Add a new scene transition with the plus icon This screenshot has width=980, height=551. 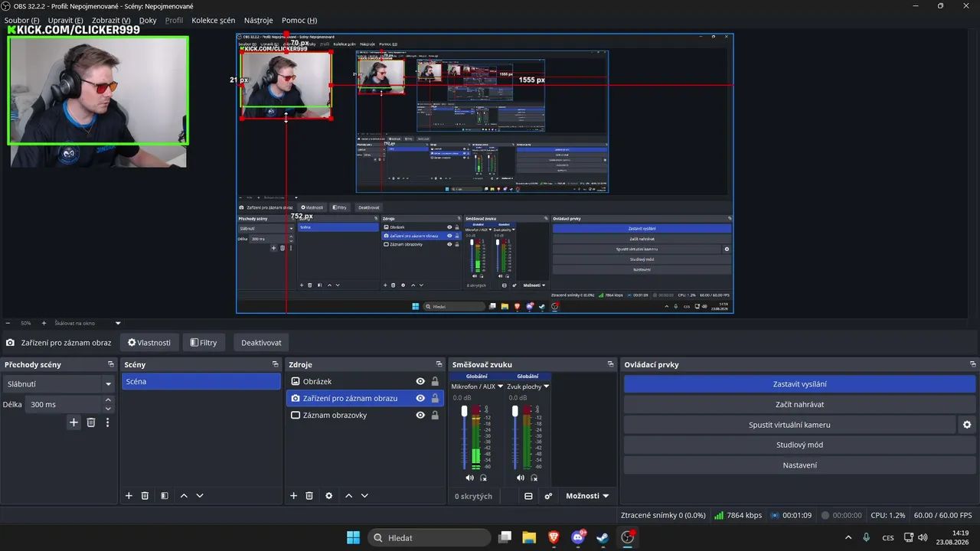[x=73, y=422]
